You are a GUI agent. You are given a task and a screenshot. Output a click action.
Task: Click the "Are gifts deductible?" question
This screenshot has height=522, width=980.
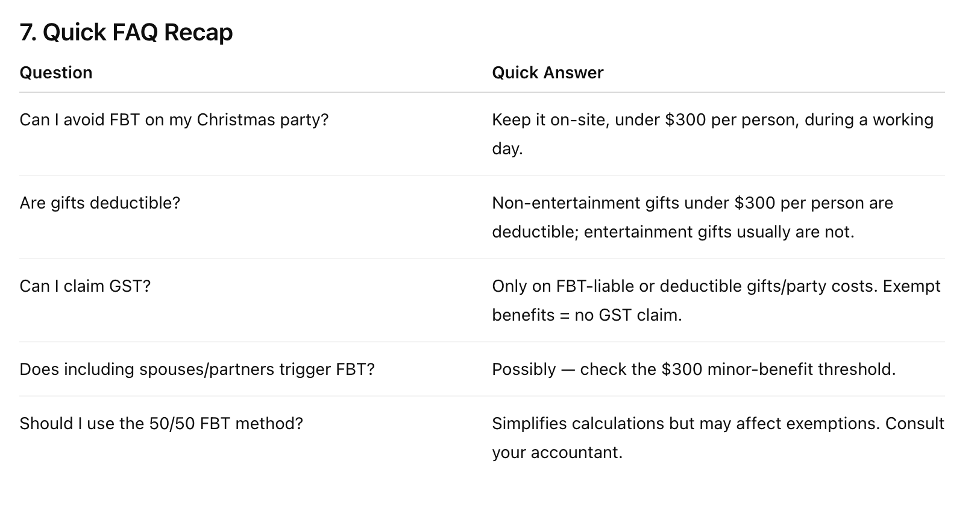tap(99, 203)
